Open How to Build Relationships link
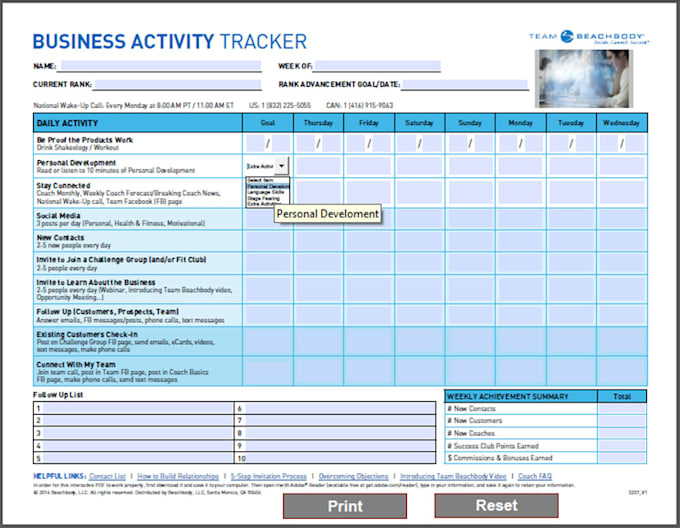 178,476
